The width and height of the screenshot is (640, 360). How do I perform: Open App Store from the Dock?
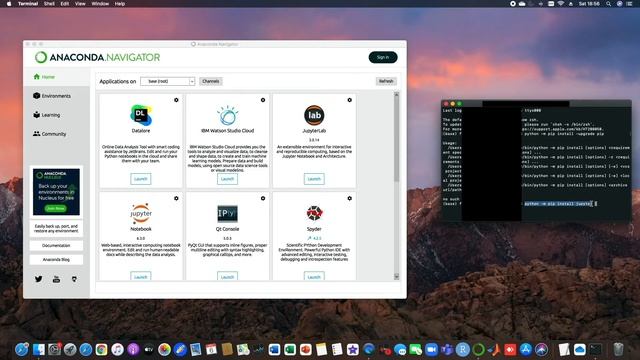pos(526,349)
